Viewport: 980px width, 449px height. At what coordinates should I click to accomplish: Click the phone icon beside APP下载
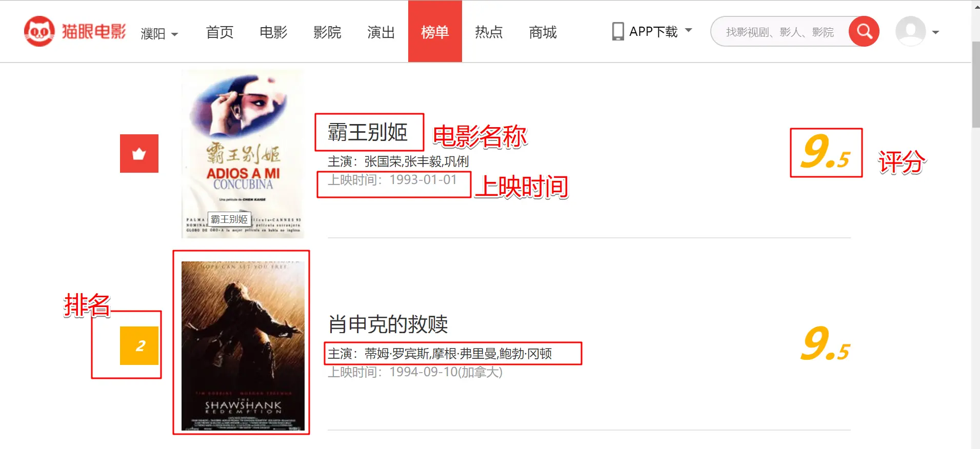[x=618, y=31]
